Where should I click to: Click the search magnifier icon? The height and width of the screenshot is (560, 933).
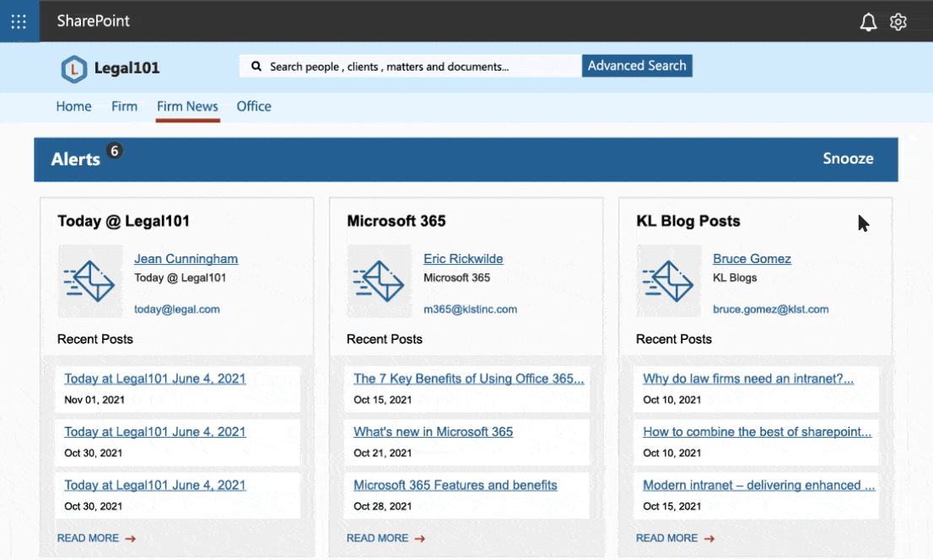point(256,66)
